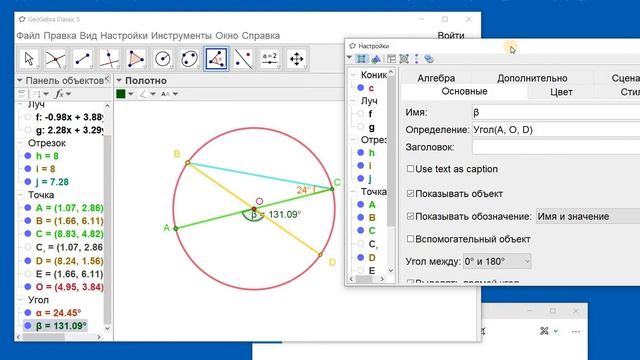Expand the Панель объектов header triangle
This screenshot has height=360, width=640.
(20, 81)
